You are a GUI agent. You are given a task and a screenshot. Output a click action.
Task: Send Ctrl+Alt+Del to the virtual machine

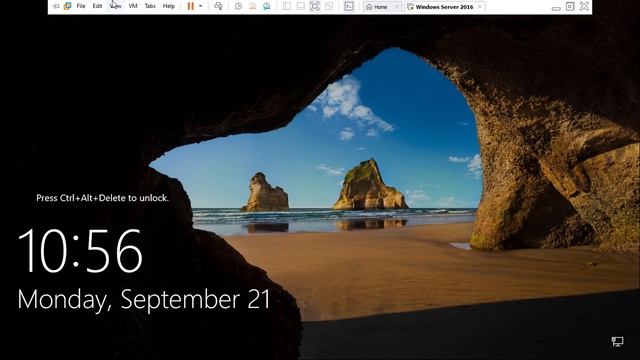(x=218, y=6)
